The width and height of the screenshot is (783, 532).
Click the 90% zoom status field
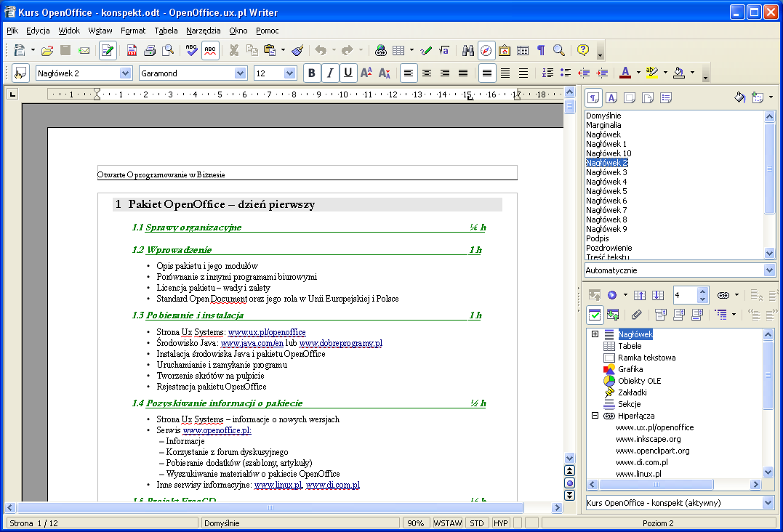415,523
